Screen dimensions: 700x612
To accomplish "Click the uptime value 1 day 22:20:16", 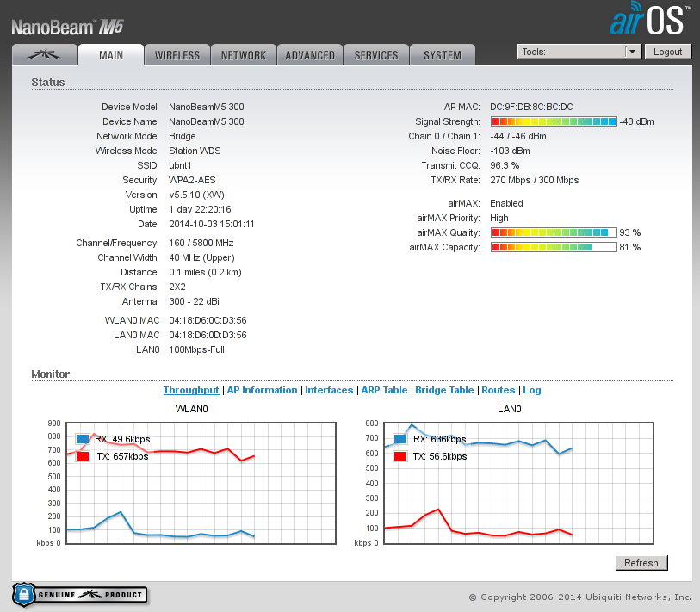I will [200, 209].
